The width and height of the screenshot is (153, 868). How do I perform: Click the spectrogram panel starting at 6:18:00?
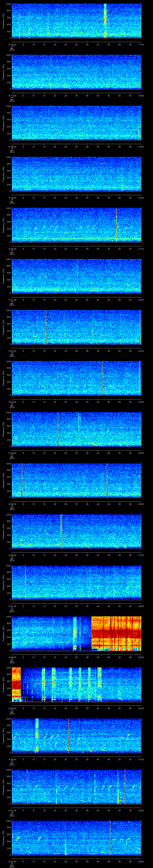[x=76, y=123]
